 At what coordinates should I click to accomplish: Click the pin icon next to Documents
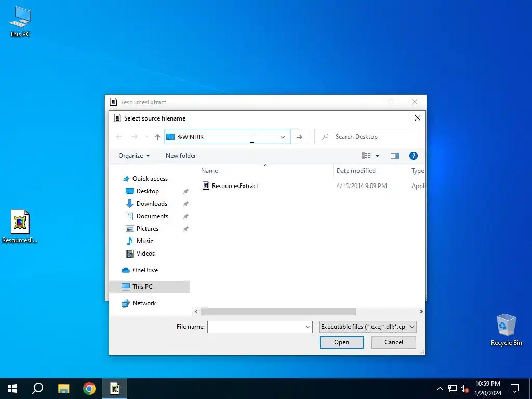click(185, 216)
